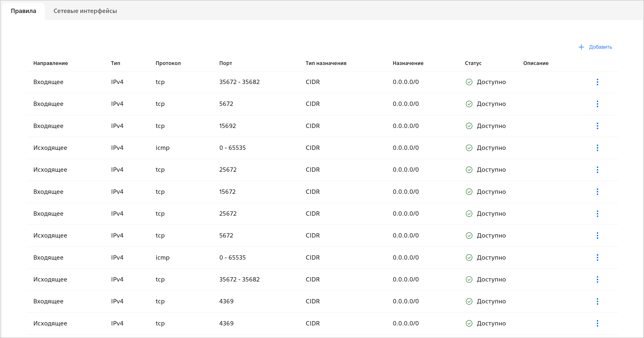
Task: Click the Добавить link
Action: tap(600, 47)
